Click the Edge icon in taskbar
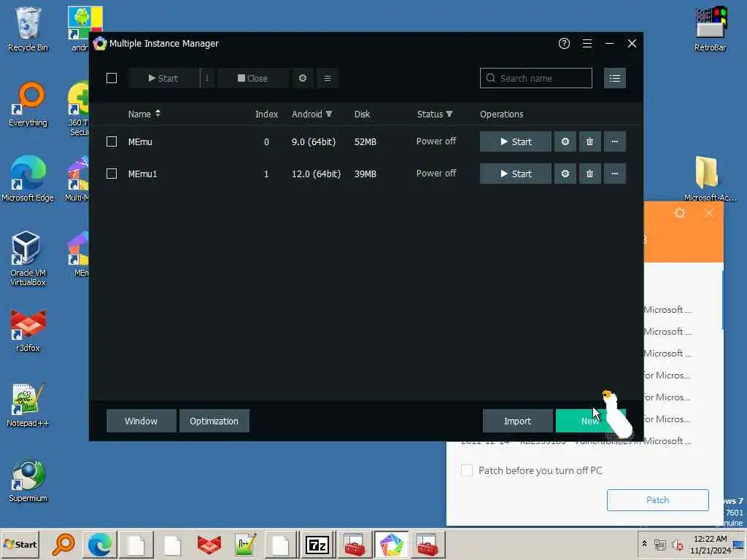The image size is (747, 560). 99,544
